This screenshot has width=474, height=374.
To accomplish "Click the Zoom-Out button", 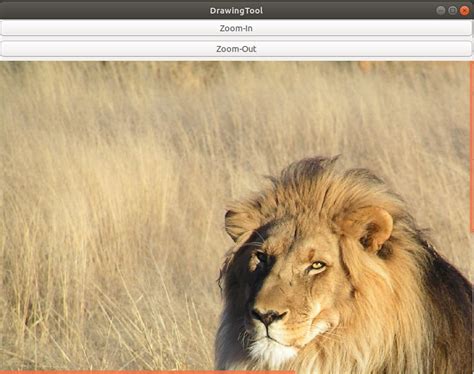I will [x=236, y=49].
